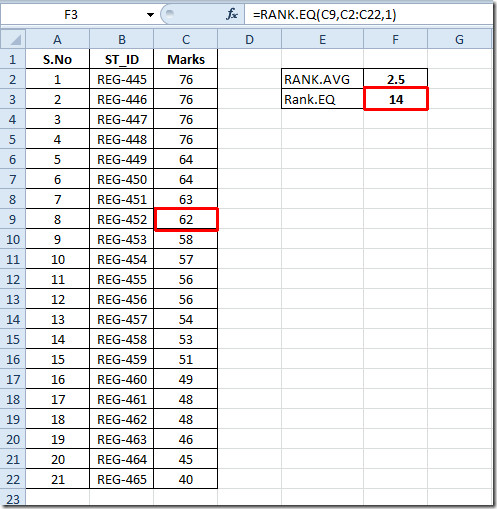Click the RANK.AVG label cell
This screenshot has height=509, width=497.
coord(322,79)
